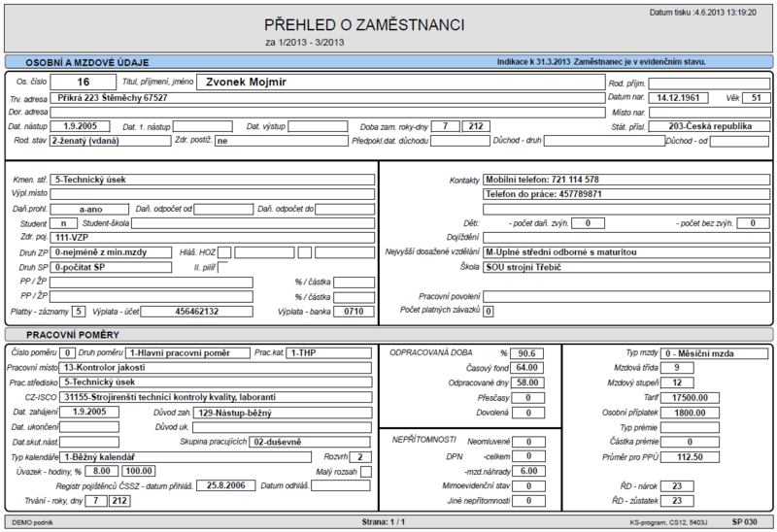
Task: Click the permanent address Příkrá 223 Štěměchy
Action: [x=327, y=98]
